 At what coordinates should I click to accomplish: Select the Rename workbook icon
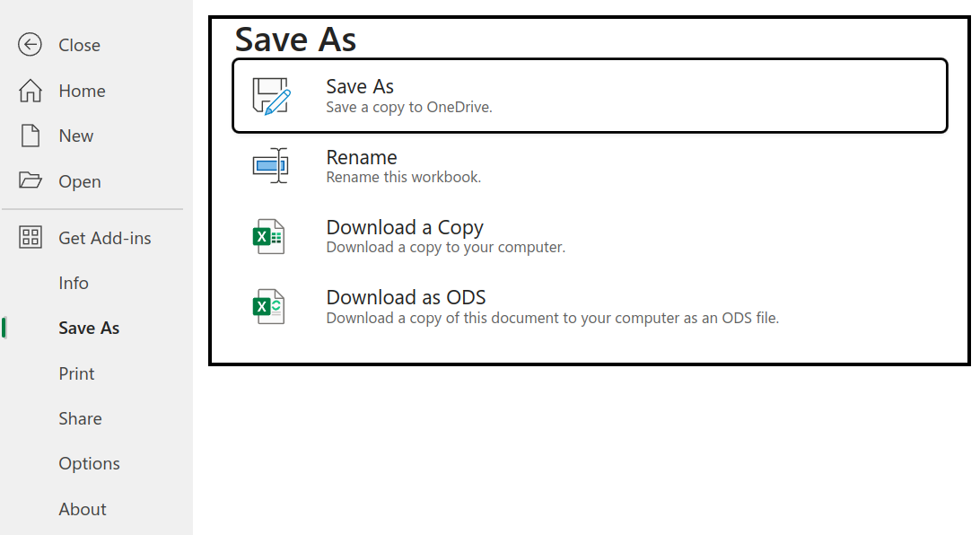[272, 165]
